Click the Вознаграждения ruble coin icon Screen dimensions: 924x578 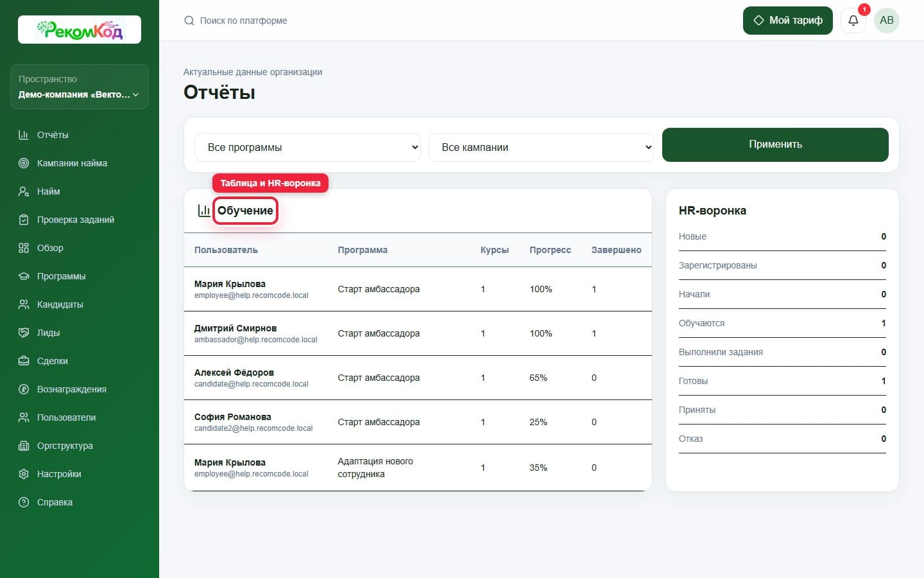[24, 389]
